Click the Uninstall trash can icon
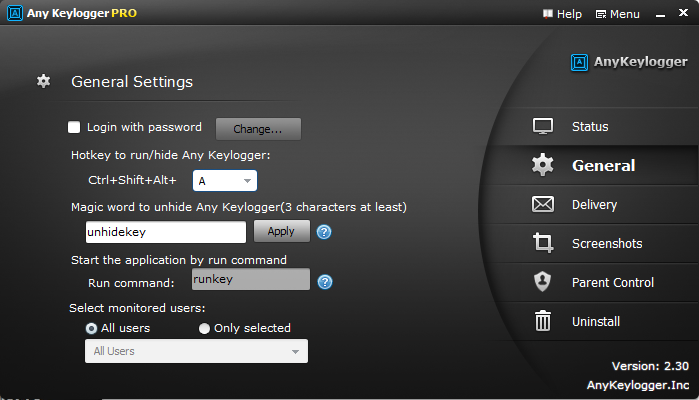This screenshot has width=699, height=400. [543, 321]
